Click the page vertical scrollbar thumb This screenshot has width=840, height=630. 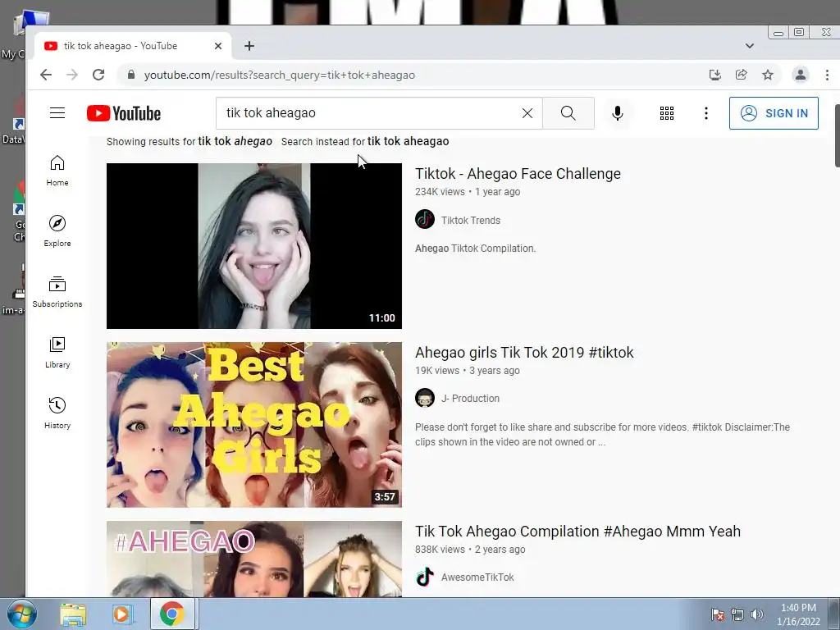(x=837, y=135)
